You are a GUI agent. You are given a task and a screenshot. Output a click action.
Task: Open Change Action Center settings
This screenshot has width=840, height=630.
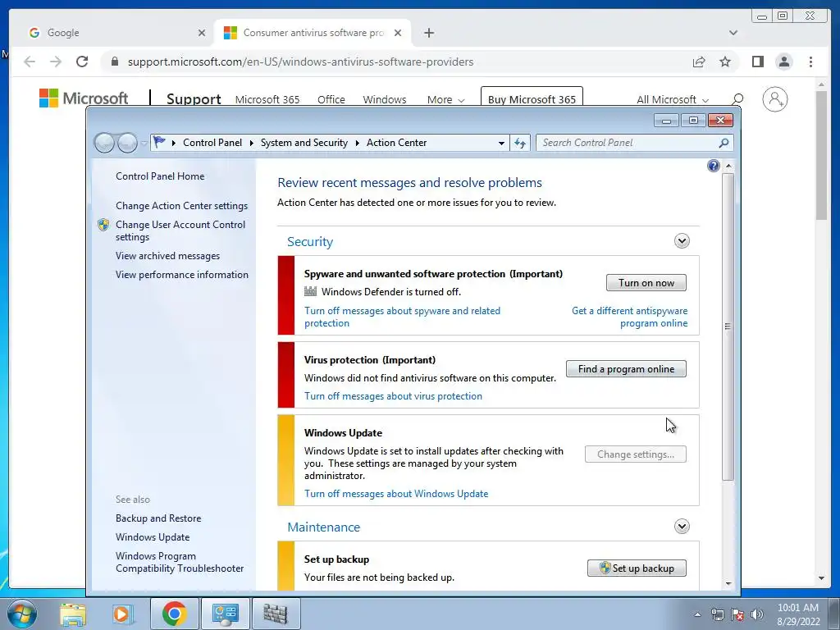pos(181,206)
